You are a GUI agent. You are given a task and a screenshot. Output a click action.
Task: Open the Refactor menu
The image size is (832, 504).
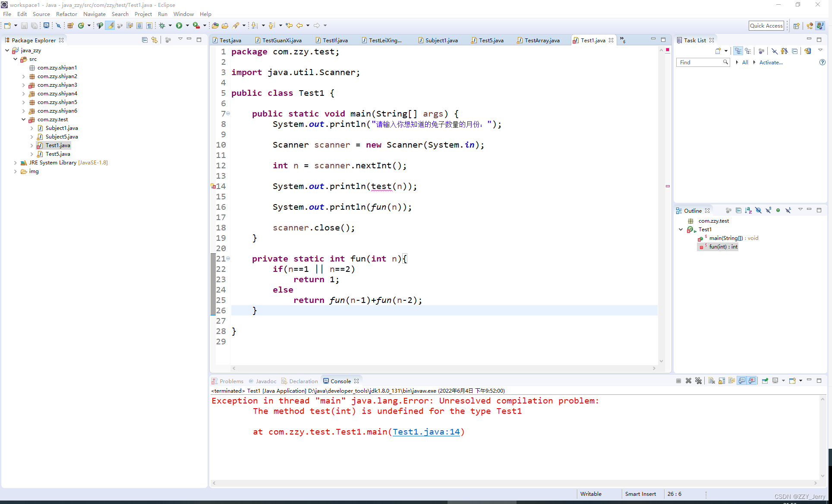[x=66, y=14]
